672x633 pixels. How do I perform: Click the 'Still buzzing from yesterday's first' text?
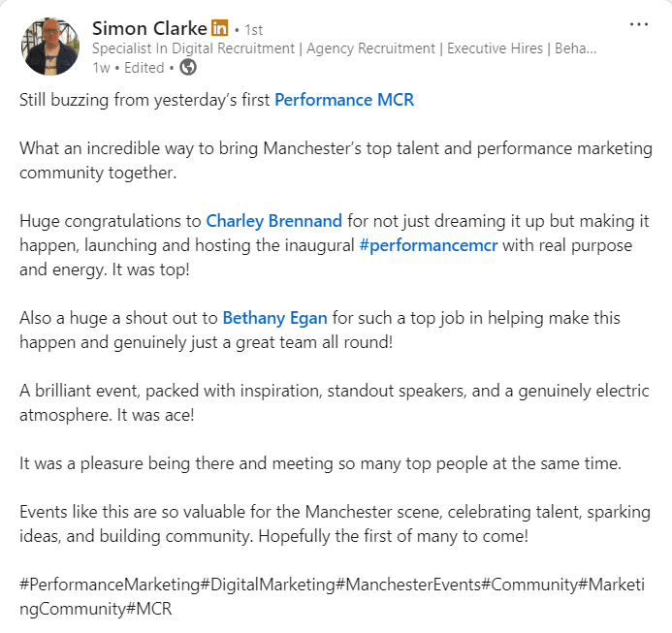point(144,100)
